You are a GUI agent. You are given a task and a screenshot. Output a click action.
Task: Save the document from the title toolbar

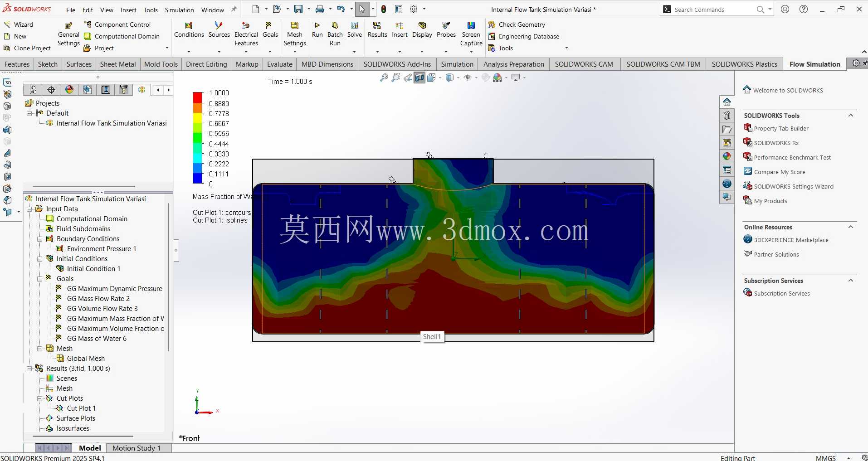[x=298, y=9]
